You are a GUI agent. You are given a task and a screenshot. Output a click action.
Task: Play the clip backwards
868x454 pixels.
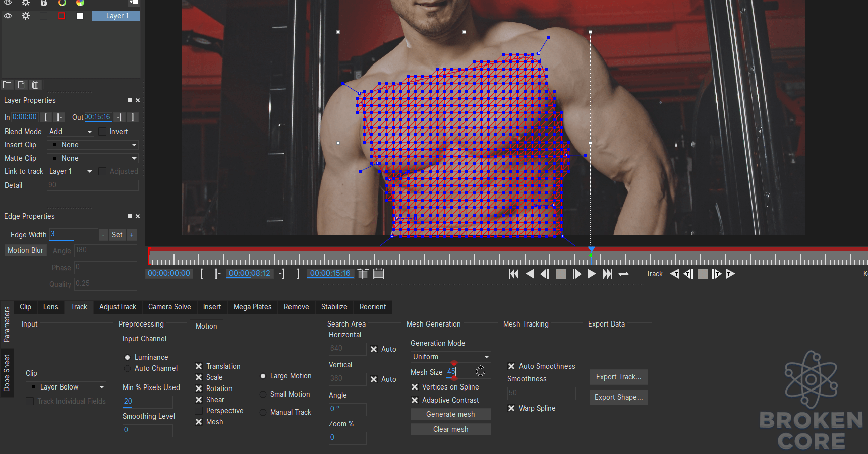[530, 274]
